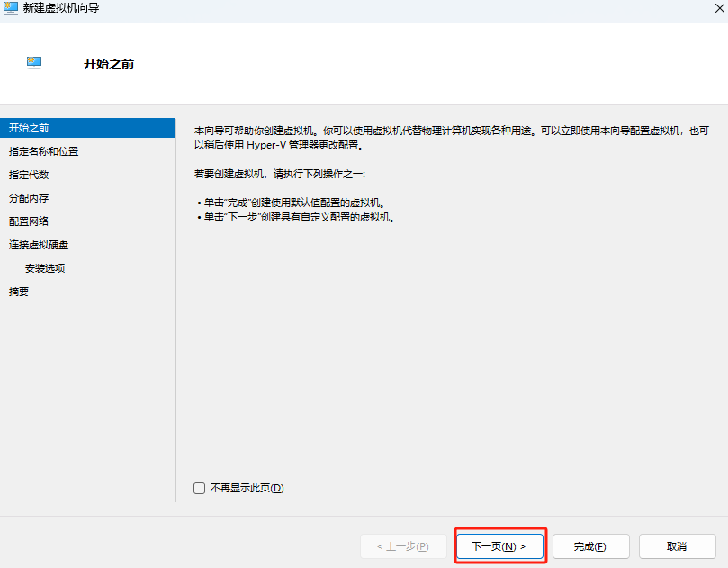The image size is (728, 568).
Task: Jump to 配置网络 step
Action: (x=29, y=221)
